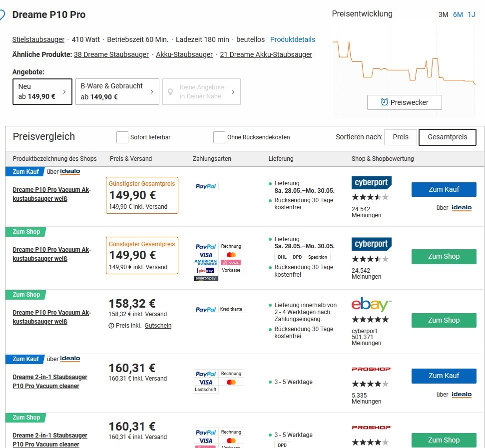Click Mastercard logo in Proshop's Zum Kauf offer
485x448 pixels.
[x=231, y=382]
